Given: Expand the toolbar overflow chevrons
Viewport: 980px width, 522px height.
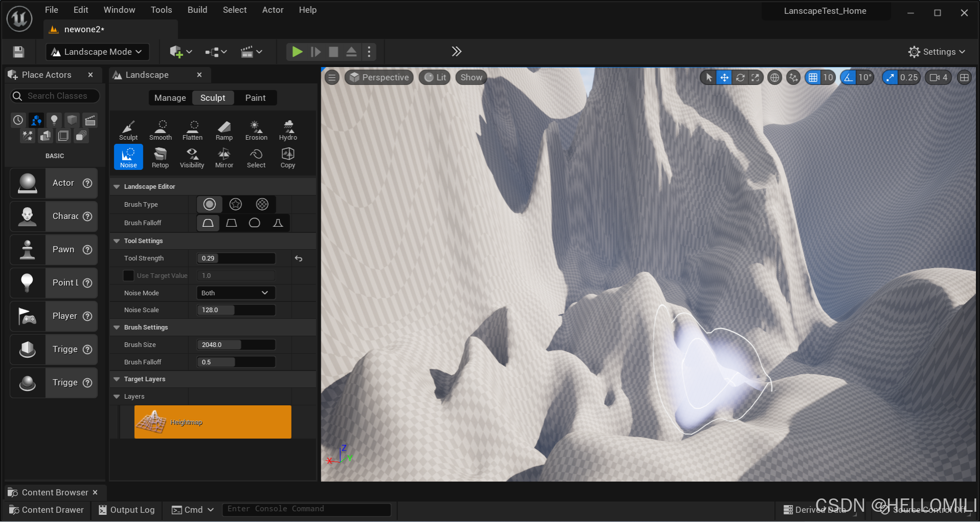Looking at the screenshot, I should 456,52.
